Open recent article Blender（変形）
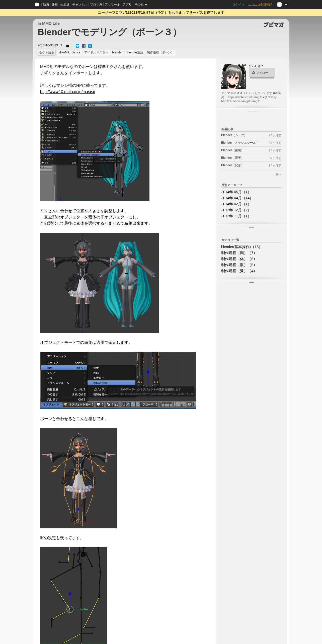 (x=232, y=165)
